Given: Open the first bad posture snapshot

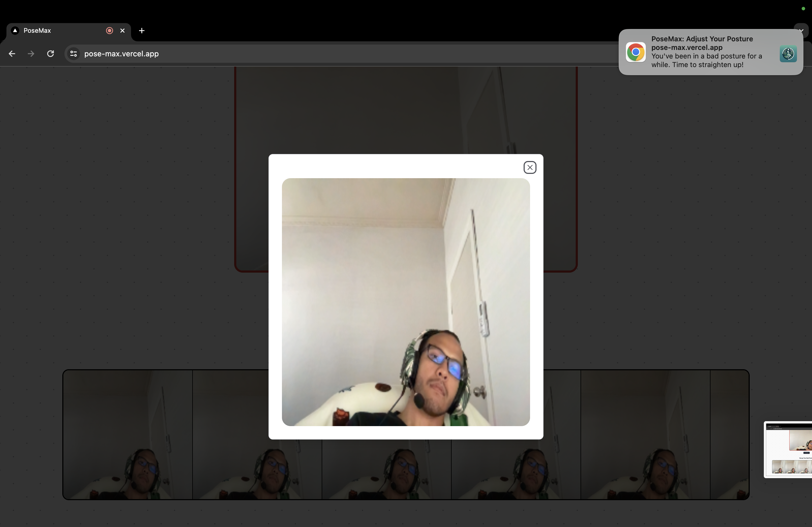Looking at the screenshot, I should 128,435.
